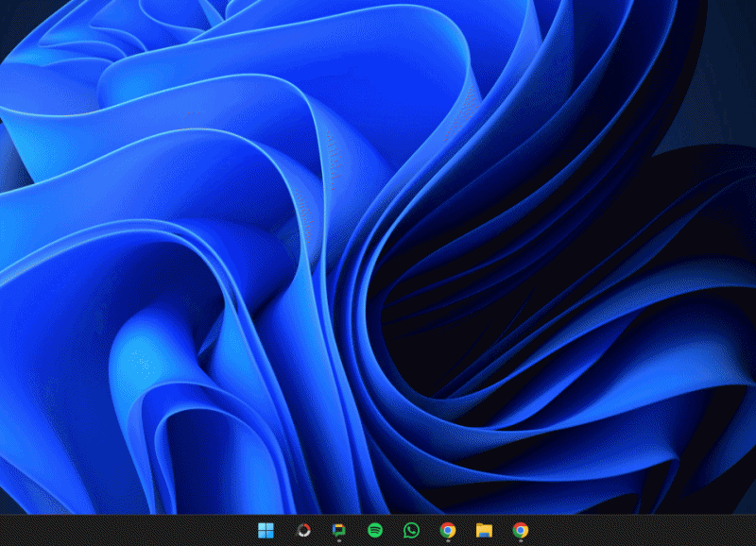The width and height of the screenshot is (756, 546).
Task: Open the Chrome icon left of File Explorer
Action: pos(448,530)
